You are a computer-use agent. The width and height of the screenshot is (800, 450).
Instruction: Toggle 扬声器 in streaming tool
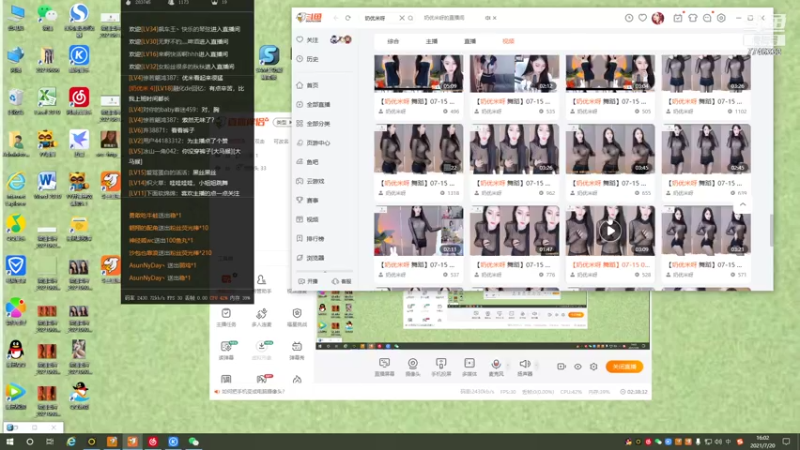(524, 367)
